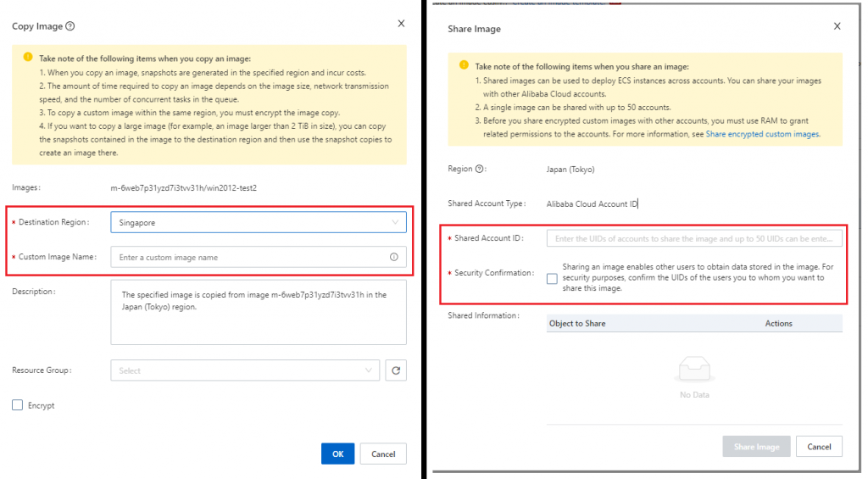Click the image ID m-6web7p31yzd7i3tvv31h/win2012-test2 text

pyautogui.click(x=183, y=187)
